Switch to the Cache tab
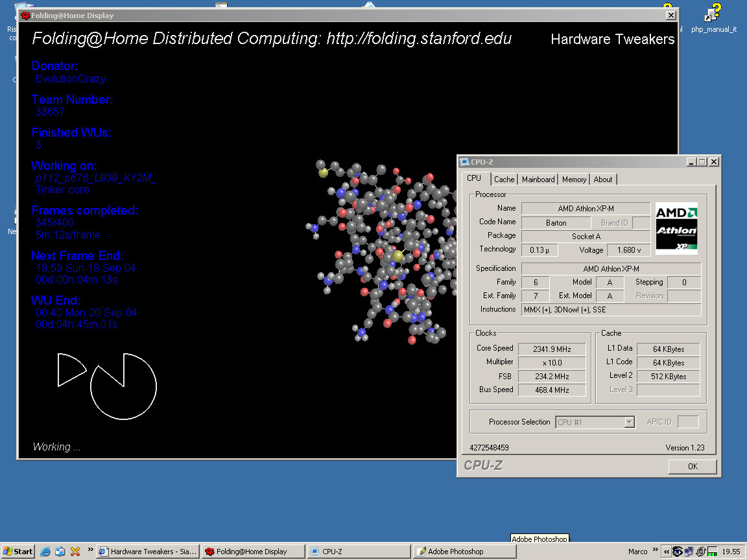This screenshot has height=560, width=747. (504, 180)
